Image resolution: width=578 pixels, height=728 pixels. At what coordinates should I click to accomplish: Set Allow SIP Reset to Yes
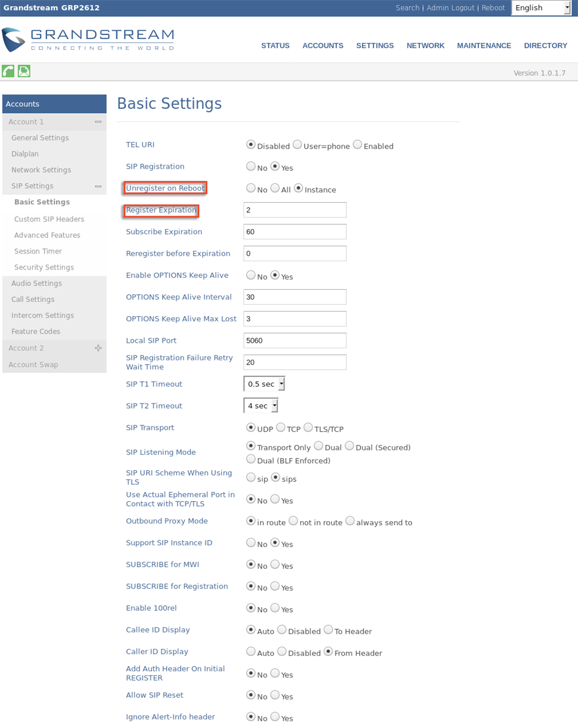pyautogui.click(x=275, y=695)
